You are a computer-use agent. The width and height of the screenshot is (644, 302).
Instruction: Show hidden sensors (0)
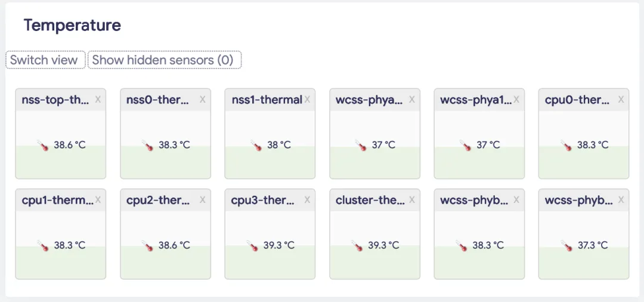click(164, 60)
